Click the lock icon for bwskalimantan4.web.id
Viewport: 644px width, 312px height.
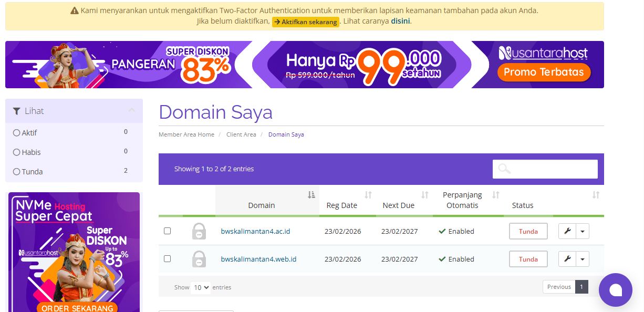point(199,259)
